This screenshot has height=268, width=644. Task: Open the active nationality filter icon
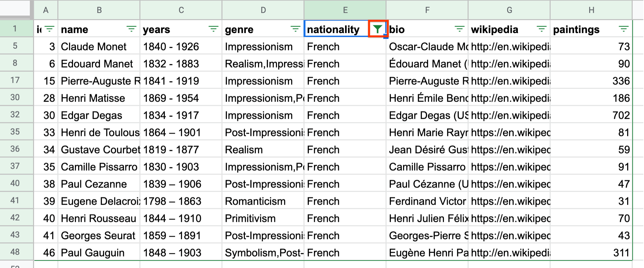click(x=377, y=29)
